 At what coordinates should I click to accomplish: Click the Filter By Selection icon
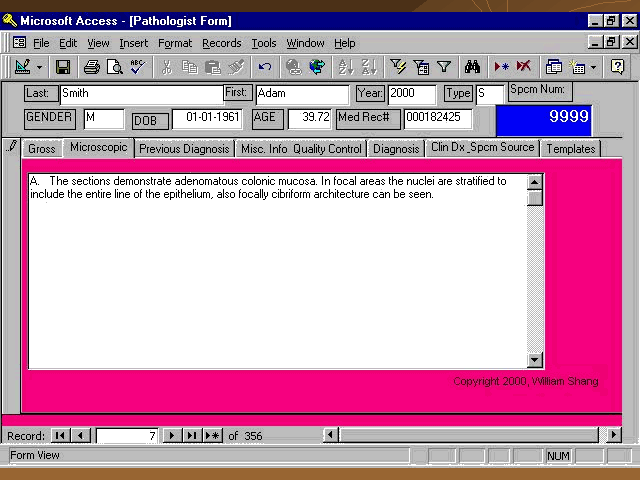point(398,67)
